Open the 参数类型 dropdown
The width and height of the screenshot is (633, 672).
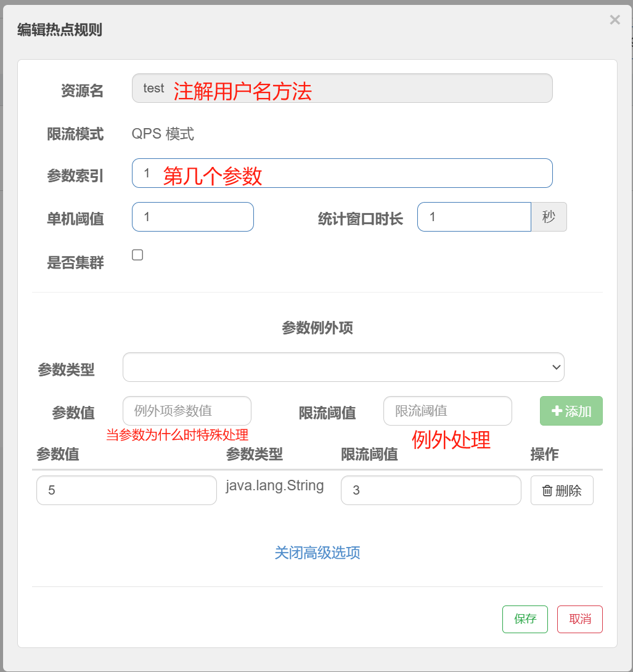click(x=343, y=367)
